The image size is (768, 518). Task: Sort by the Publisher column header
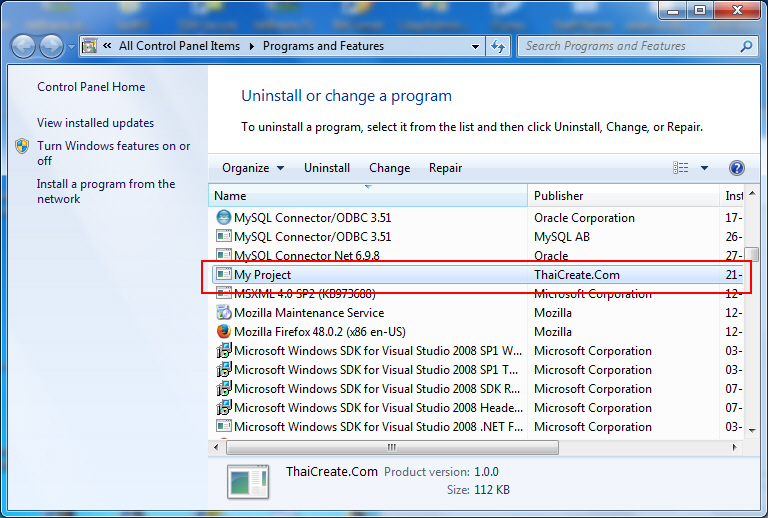[623, 196]
